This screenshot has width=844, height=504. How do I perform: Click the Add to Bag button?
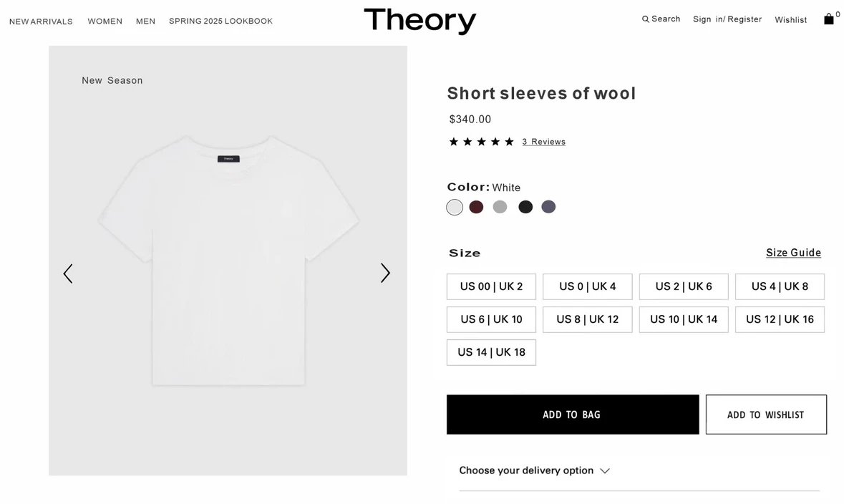[x=573, y=415]
